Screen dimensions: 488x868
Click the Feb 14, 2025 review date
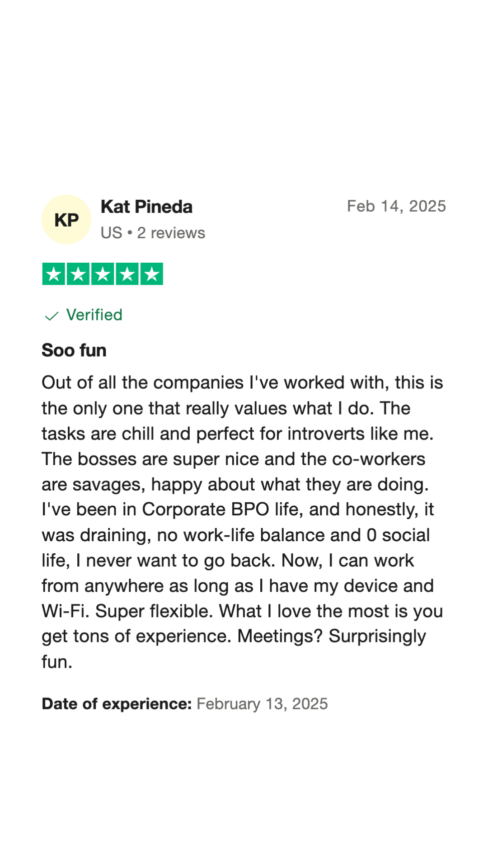coord(396,206)
